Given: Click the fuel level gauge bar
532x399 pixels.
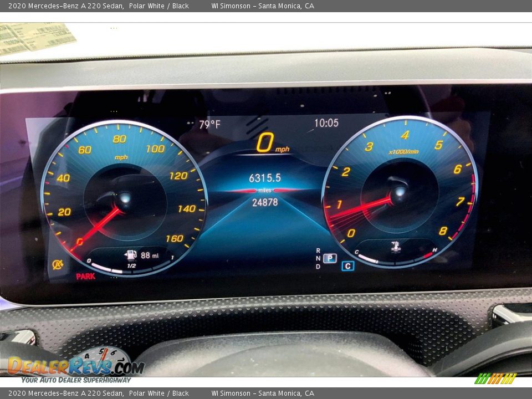Looking at the screenshot, I should click(132, 268).
